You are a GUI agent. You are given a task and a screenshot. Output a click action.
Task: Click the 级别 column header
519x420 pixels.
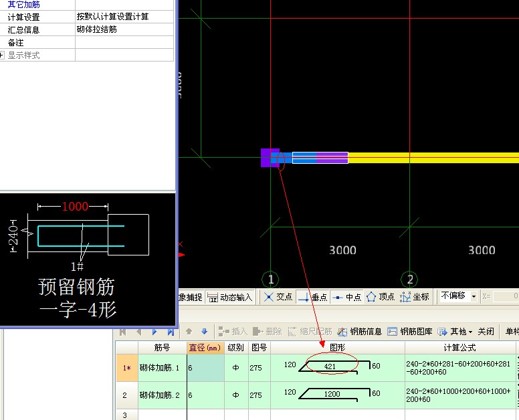pyautogui.click(x=236, y=348)
